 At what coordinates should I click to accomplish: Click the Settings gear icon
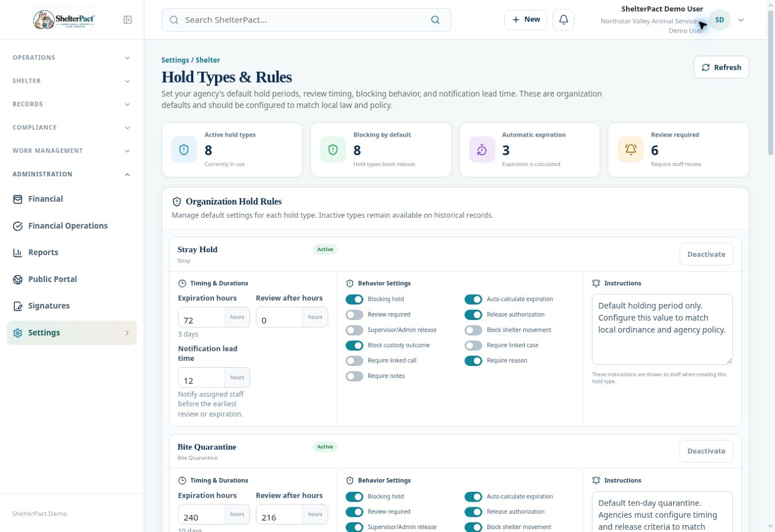[18, 333]
